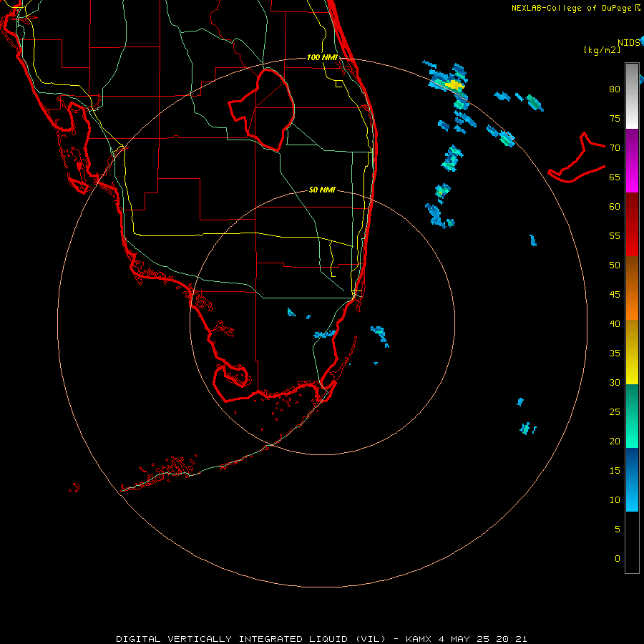Click the 75 scale value
Screen dimensions: 644x644
click(615, 118)
